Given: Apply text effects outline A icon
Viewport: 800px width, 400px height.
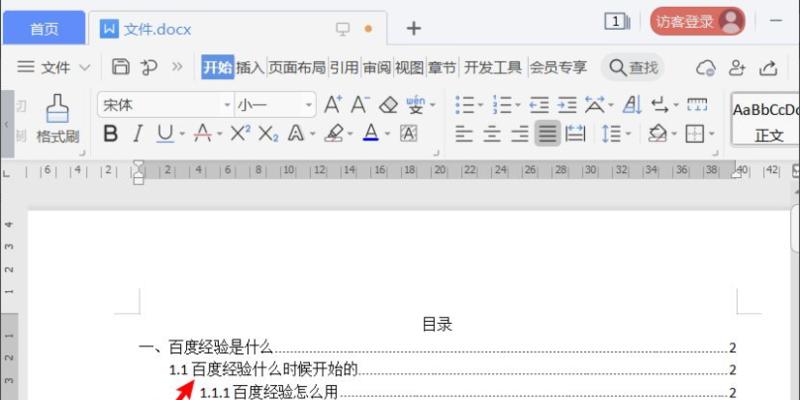Looking at the screenshot, I should coord(296,134).
